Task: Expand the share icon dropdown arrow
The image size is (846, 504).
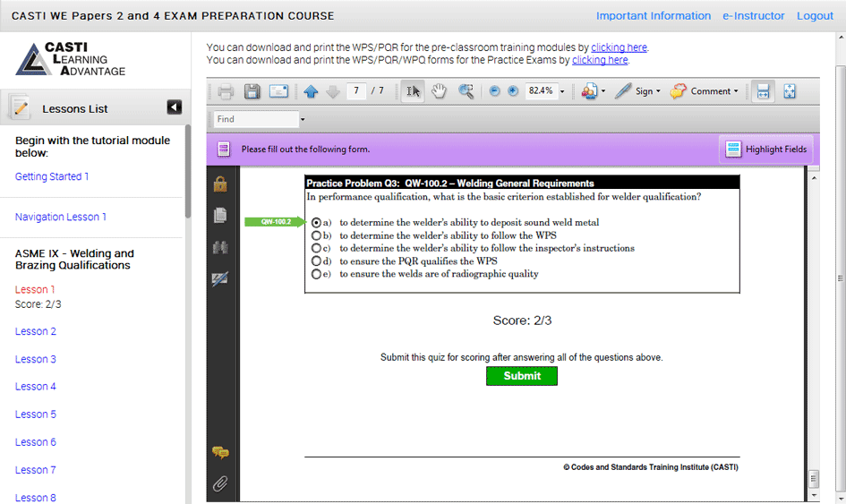Action: tap(603, 91)
